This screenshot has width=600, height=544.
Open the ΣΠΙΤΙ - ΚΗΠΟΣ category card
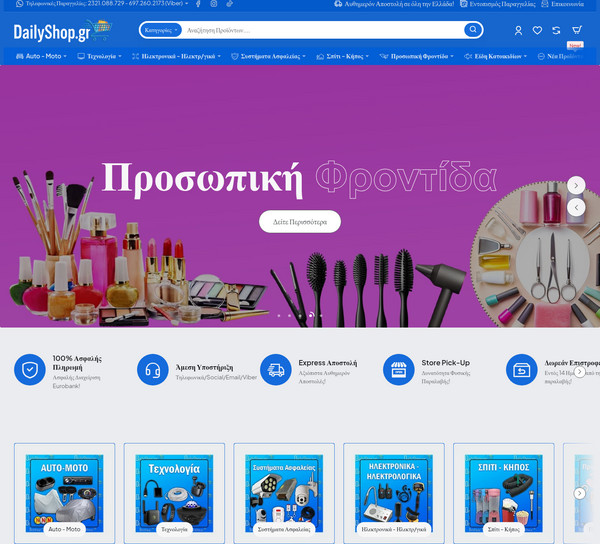(x=504, y=493)
